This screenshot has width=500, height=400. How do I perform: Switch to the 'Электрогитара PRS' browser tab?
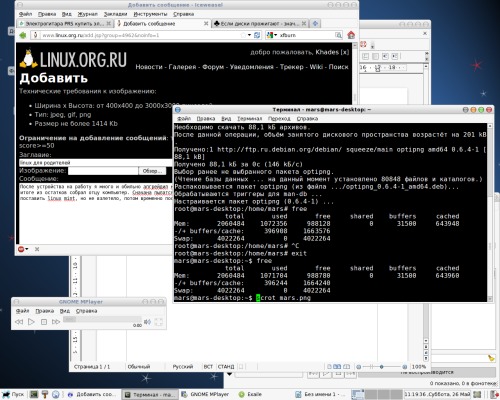[65, 24]
